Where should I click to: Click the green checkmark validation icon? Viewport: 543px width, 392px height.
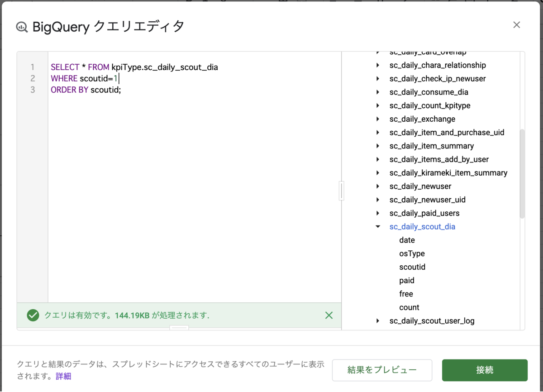[33, 315]
